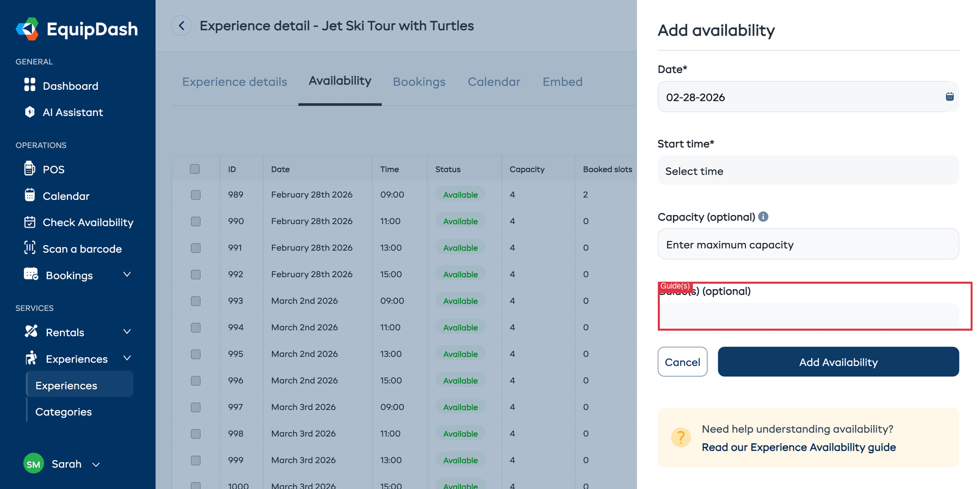
Task: Check the box for row ID 992
Action: [195, 274]
